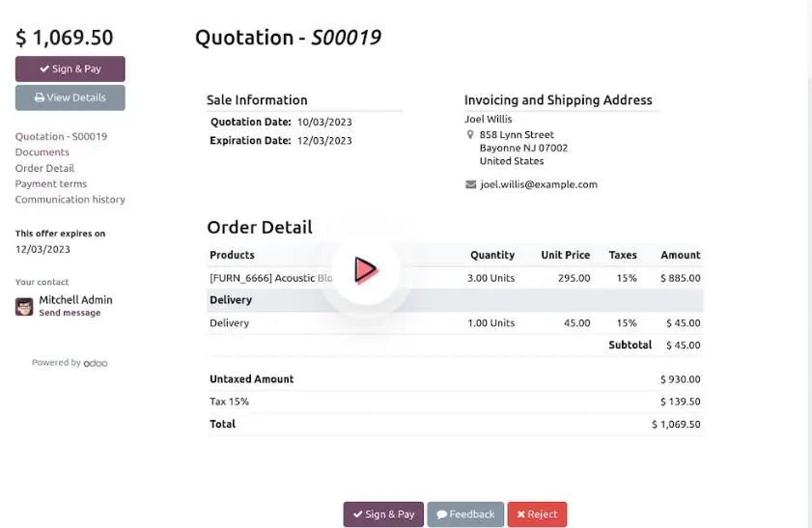Show Communication history section
Screen dimensions: 812x528
coord(70,200)
